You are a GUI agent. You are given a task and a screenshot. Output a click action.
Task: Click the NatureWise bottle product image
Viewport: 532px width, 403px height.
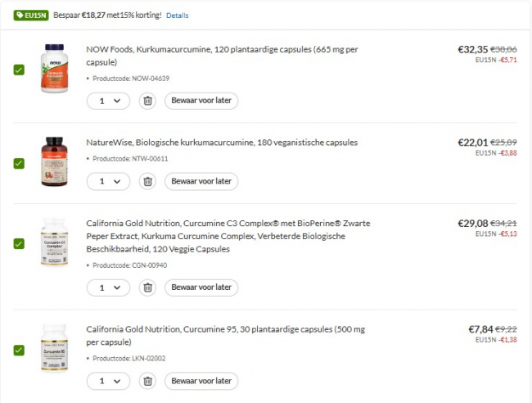click(x=53, y=162)
